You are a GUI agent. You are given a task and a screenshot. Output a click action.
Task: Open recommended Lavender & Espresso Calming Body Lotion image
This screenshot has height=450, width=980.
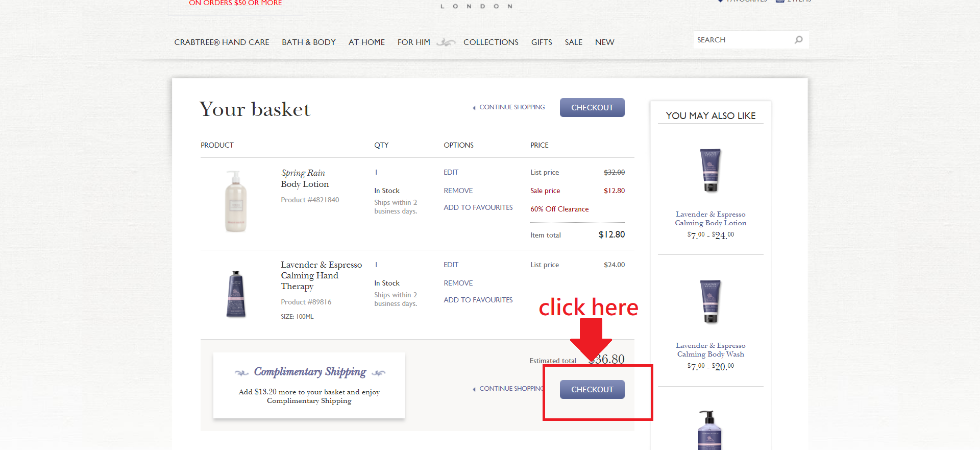click(x=710, y=171)
